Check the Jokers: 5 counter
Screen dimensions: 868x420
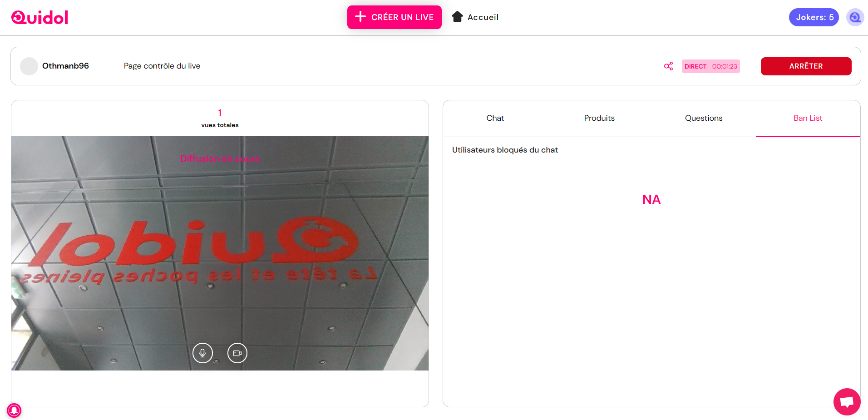tap(814, 17)
